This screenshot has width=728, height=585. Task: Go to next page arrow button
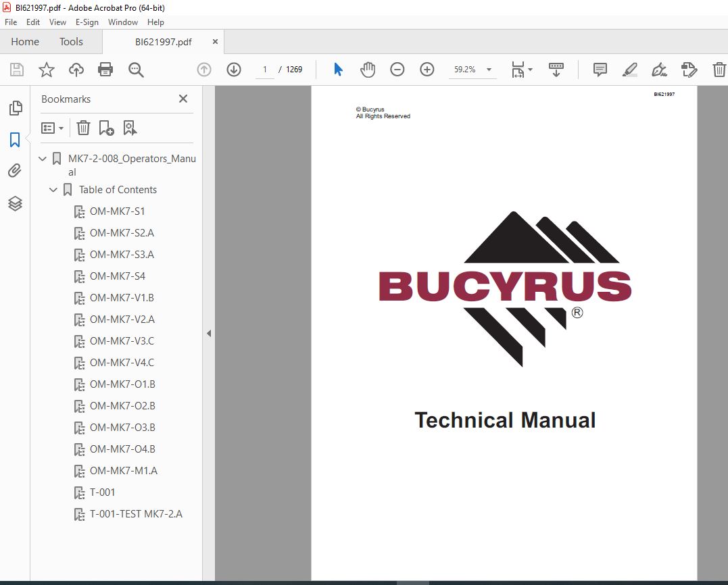234,70
